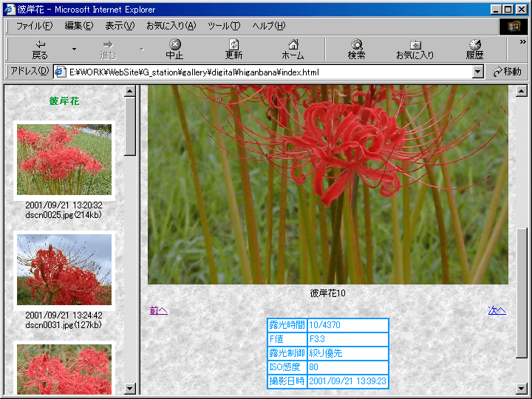Viewport: 532px width, 399px height.
Task: Click the IE icon in title bar
Action: [x=10, y=9]
